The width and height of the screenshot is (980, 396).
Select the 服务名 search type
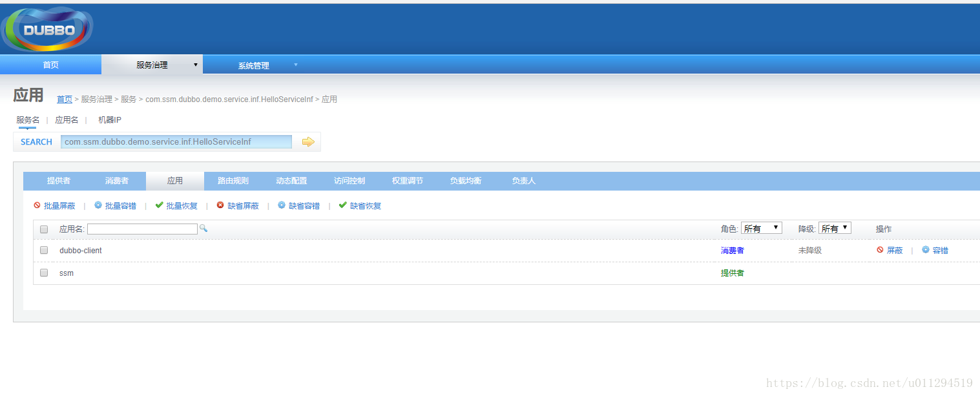click(28, 120)
